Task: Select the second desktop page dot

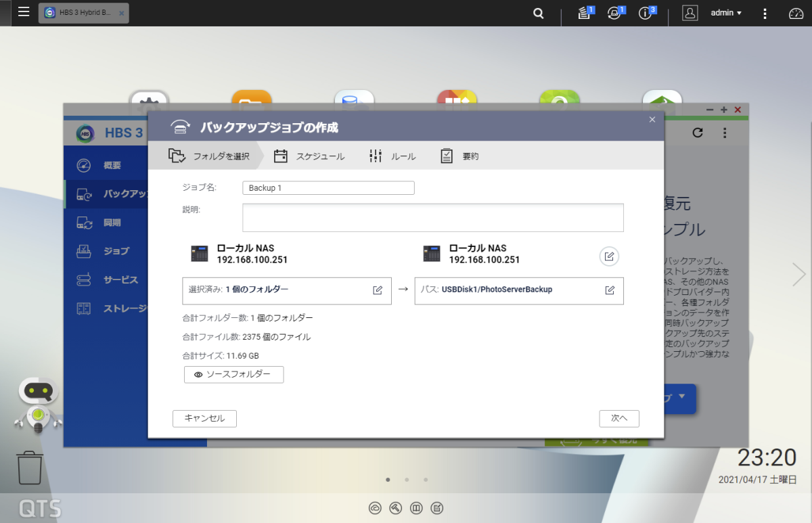Action: [407, 480]
